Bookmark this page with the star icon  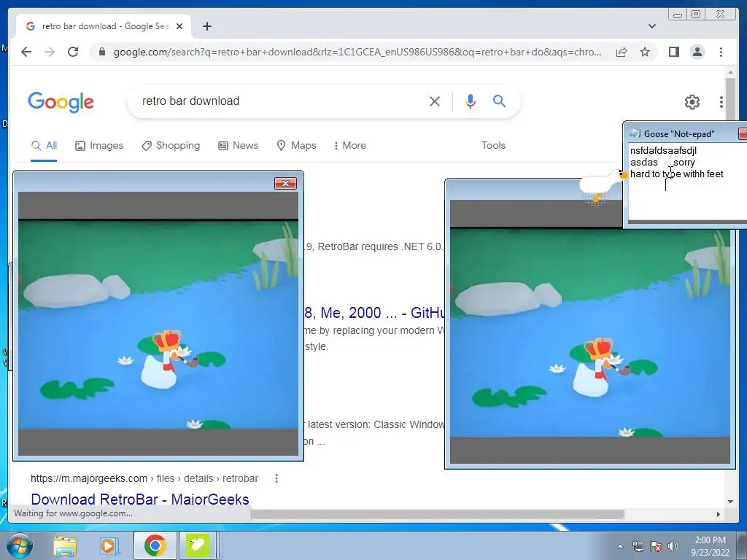(x=645, y=52)
